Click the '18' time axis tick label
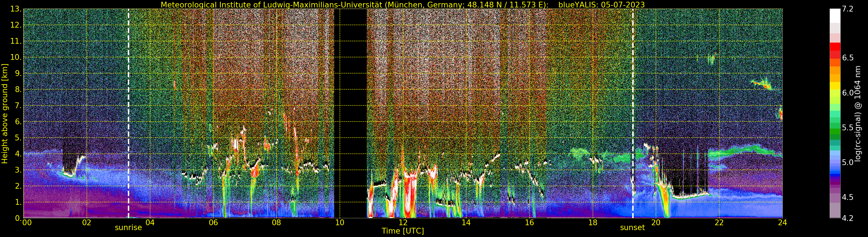Image resolution: width=868 pixels, height=237 pixels. 593,223
